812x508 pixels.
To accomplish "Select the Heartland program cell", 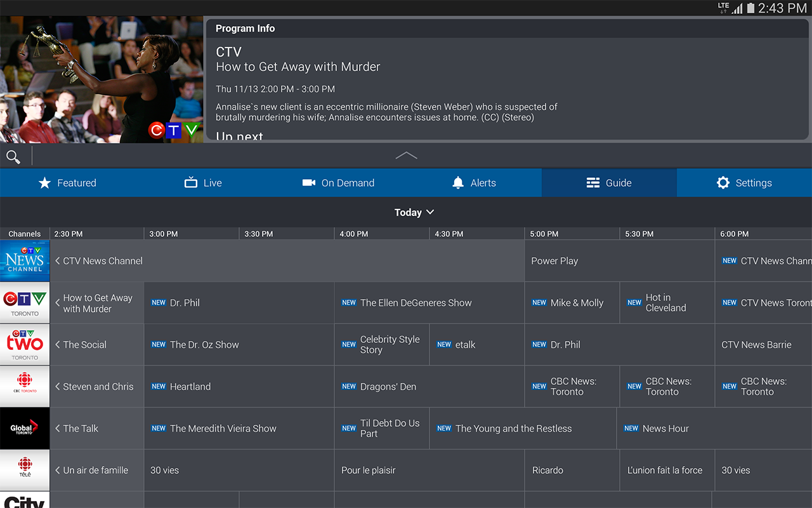I will [x=239, y=386].
